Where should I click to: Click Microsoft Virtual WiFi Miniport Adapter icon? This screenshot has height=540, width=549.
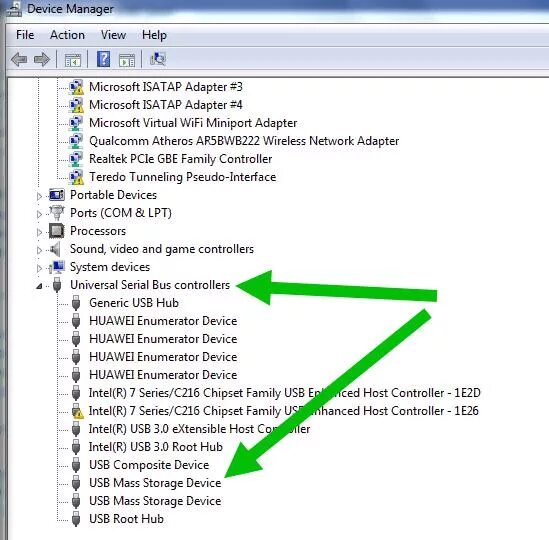[76, 123]
